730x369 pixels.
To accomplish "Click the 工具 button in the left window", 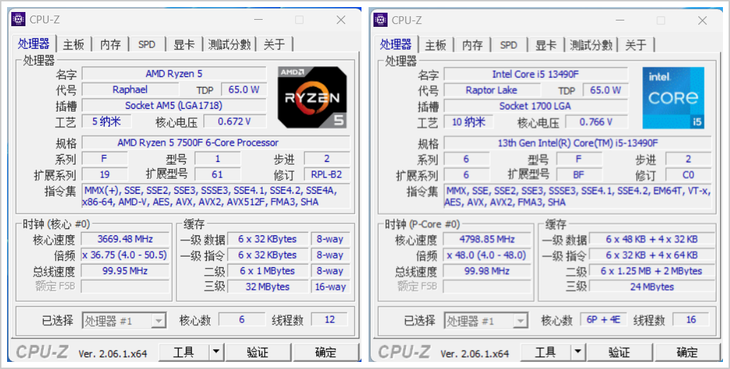I will pyautogui.click(x=184, y=352).
